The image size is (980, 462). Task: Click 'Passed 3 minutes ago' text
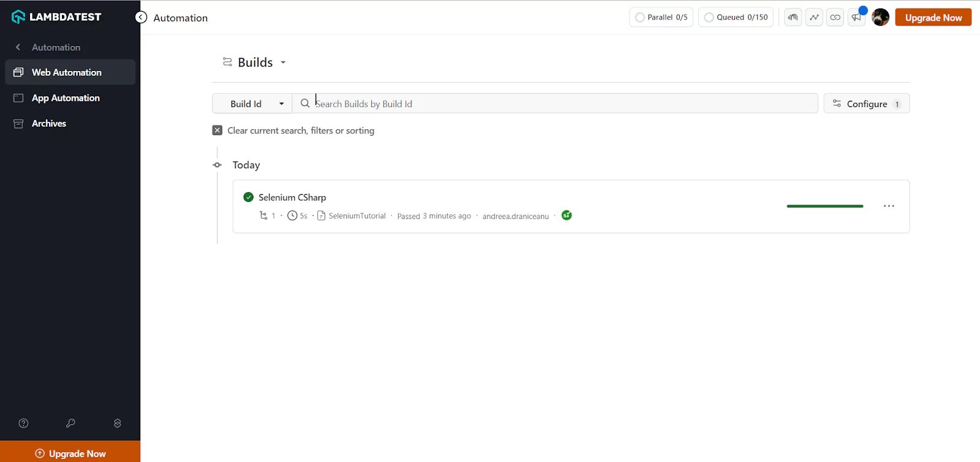coord(434,216)
